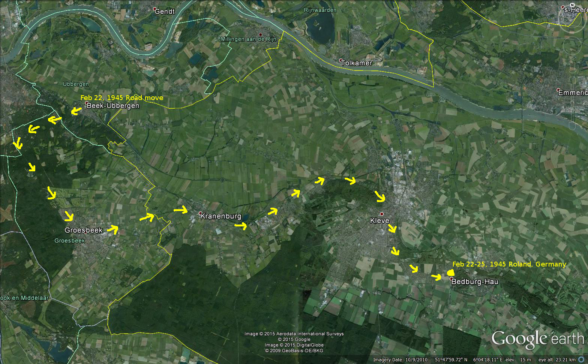The height and width of the screenshot is (364, 588).
Task: Click the Move joystick ring control
Action: [572, 45]
